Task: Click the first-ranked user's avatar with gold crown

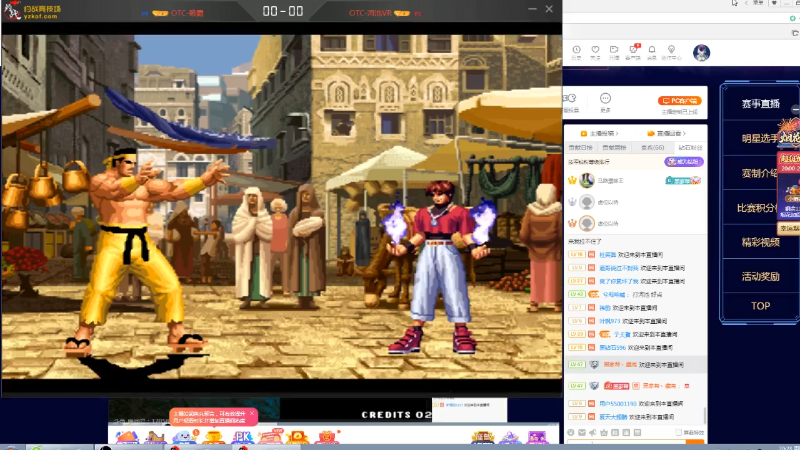Action: pos(587,180)
